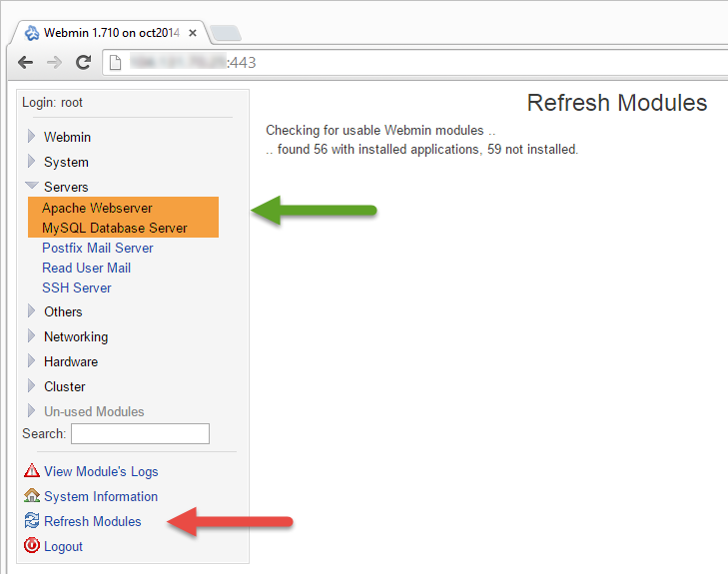Open the Read User Mail module
The height and width of the screenshot is (574, 728).
tap(86, 268)
